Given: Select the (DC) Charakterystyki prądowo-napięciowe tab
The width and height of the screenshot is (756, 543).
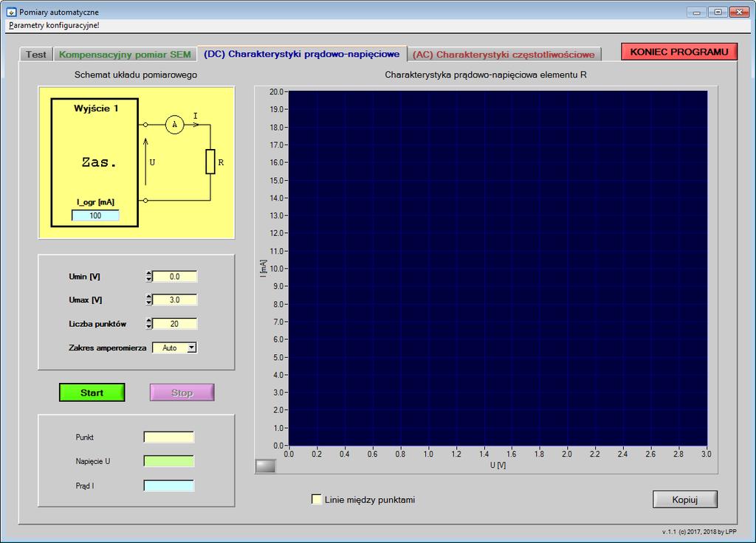Looking at the screenshot, I should point(302,54).
